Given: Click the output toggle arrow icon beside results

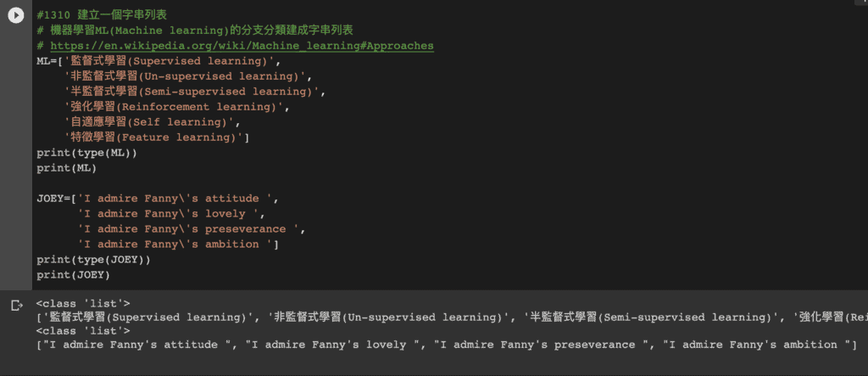Looking at the screenshot, I should pyautogui.click(x=17, y=306).
